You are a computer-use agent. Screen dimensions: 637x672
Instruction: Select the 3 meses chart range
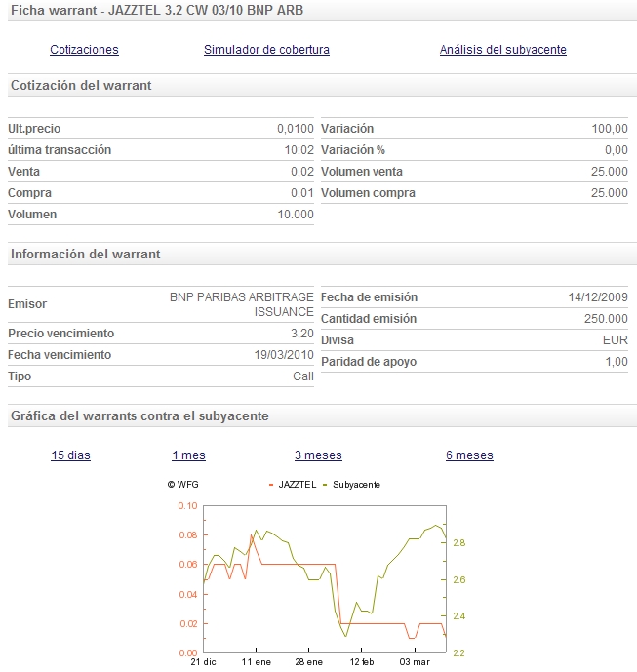click(x=318, y=455)
